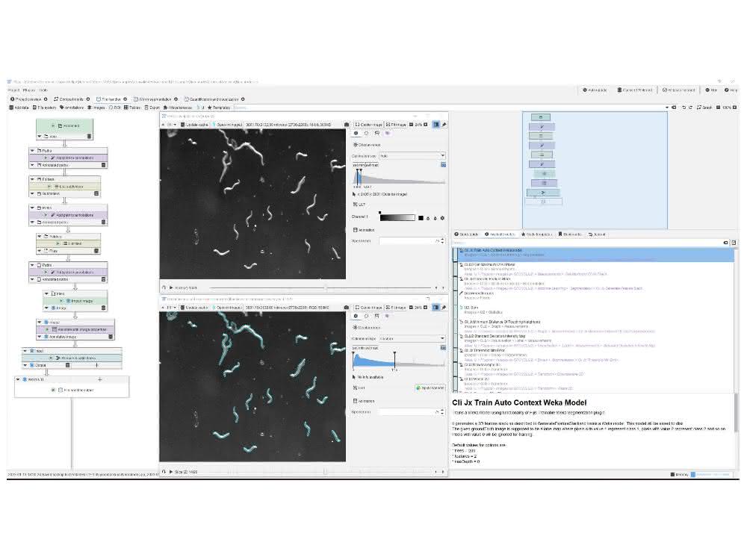Toggle the side panel in upper viewer
This screenshot has width=747, height=560.
pos(436,125)
